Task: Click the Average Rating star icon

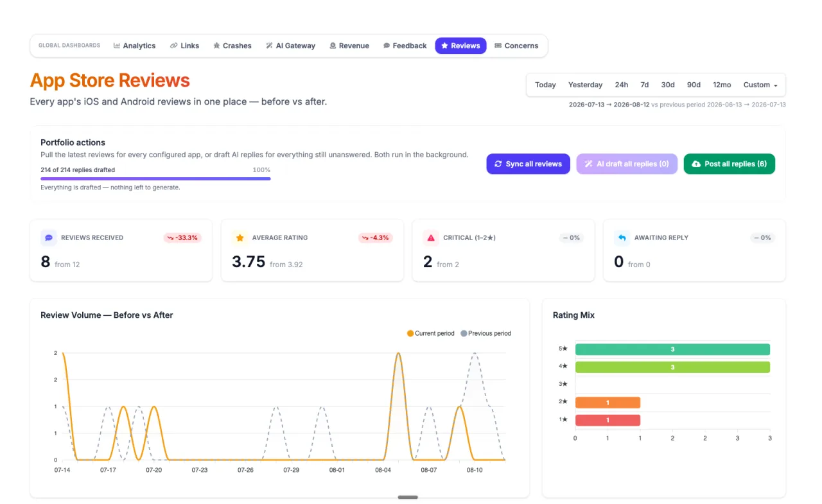Action: [240, 238]
